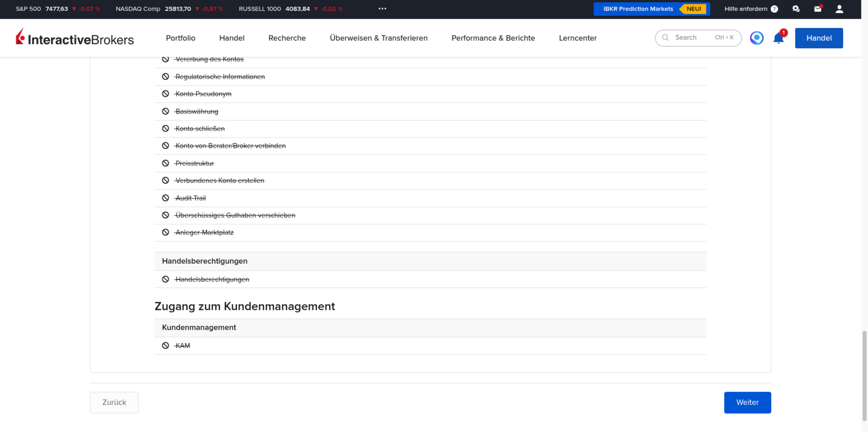This screenshot has height=432, width=868.
Task: Click the InteractiveBrokers logo
Action: pos(75,38)
